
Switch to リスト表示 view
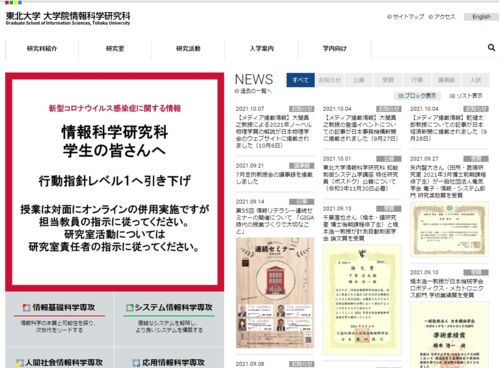[466, 96]
